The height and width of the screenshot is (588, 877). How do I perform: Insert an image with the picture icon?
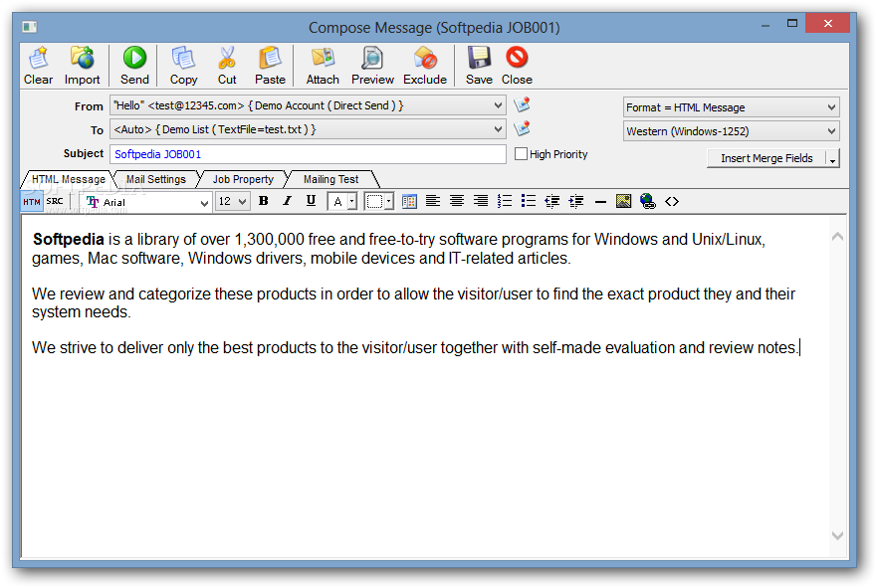pos(623,201)
